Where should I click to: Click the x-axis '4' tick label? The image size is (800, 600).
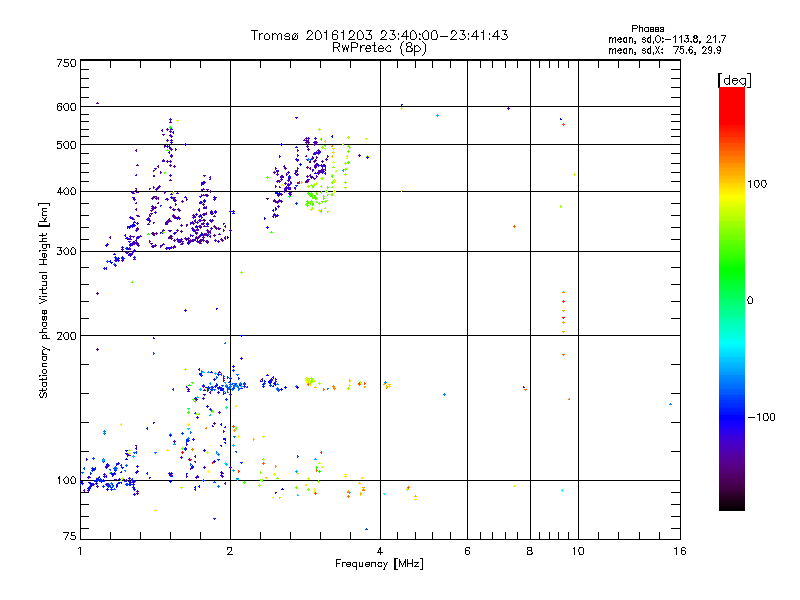pyautogui.click(x=380, y=551)
